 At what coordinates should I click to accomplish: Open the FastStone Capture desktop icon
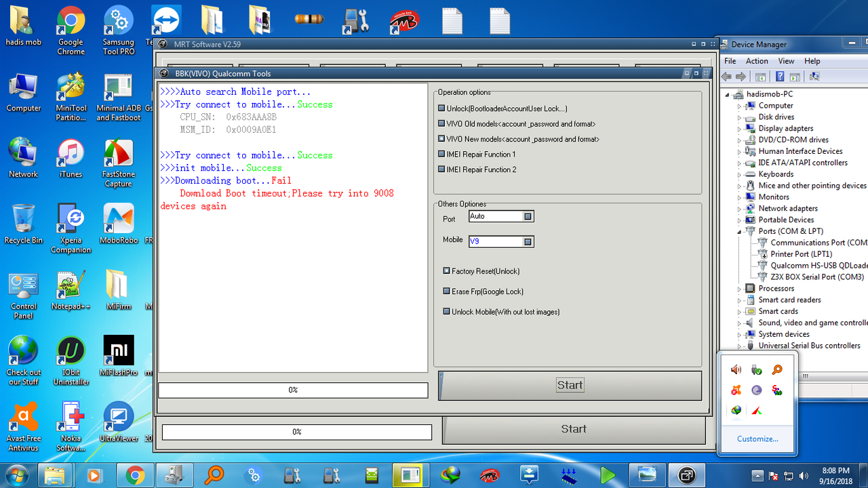click(118, 162)
